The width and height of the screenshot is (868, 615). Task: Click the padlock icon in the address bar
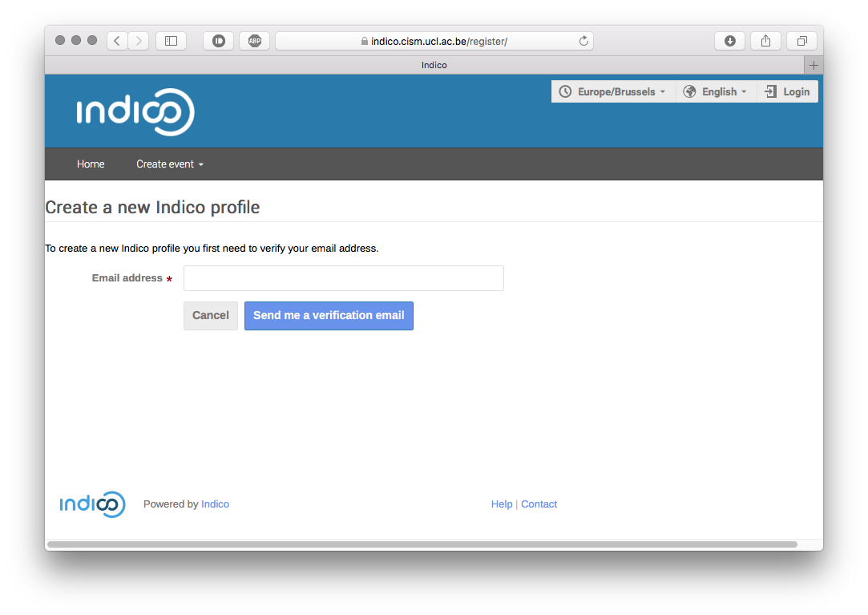pos(364,41)
